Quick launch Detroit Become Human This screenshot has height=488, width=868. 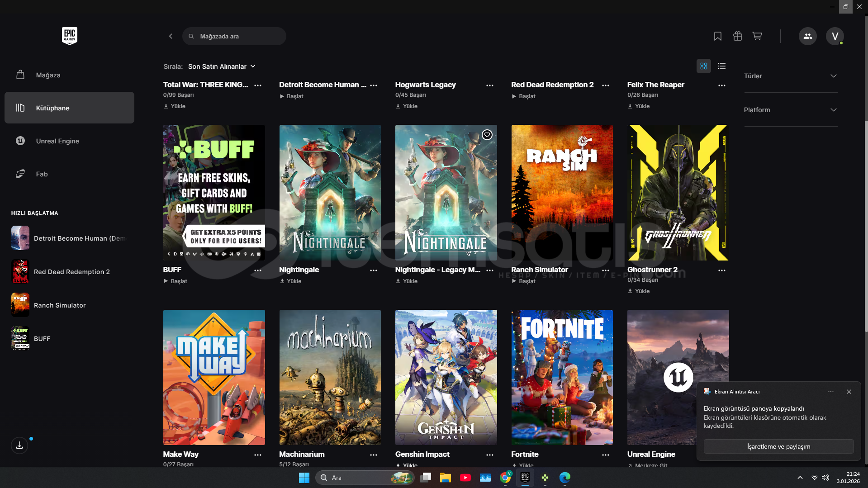(x=69, y=238)
